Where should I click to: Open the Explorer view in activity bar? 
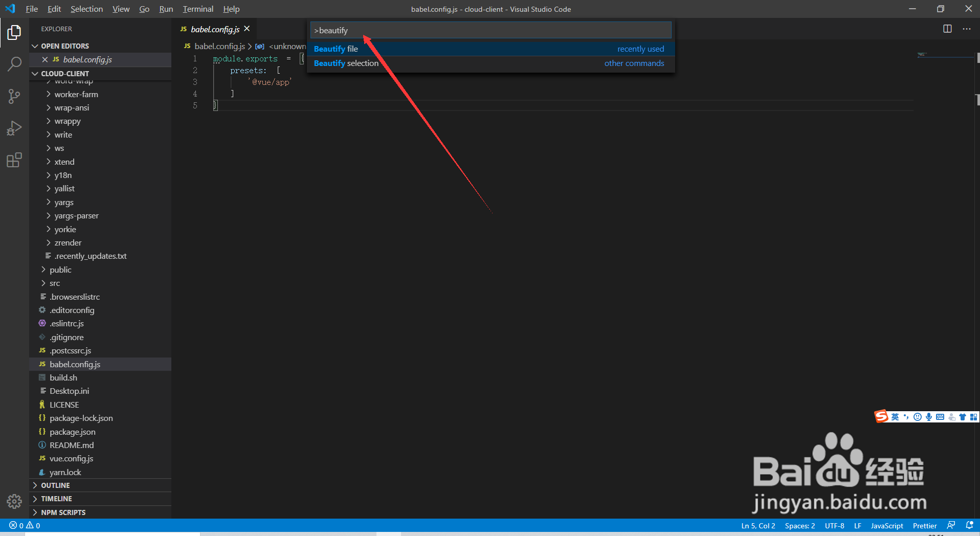pyautogui.click(x=14, y=33)
